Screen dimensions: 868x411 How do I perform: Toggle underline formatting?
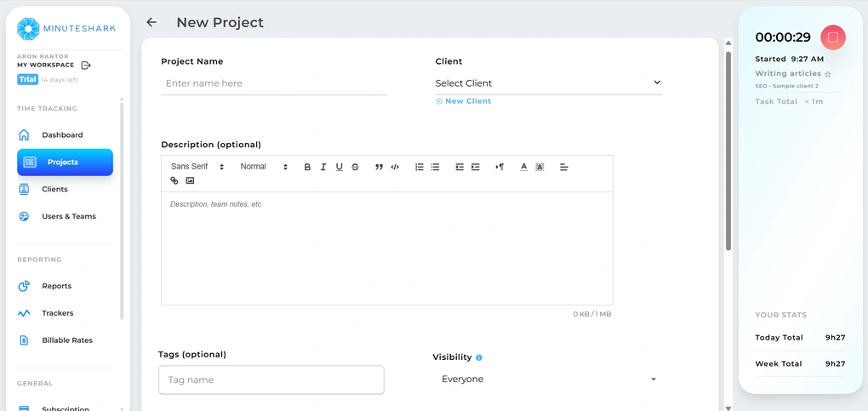(340, 167)
